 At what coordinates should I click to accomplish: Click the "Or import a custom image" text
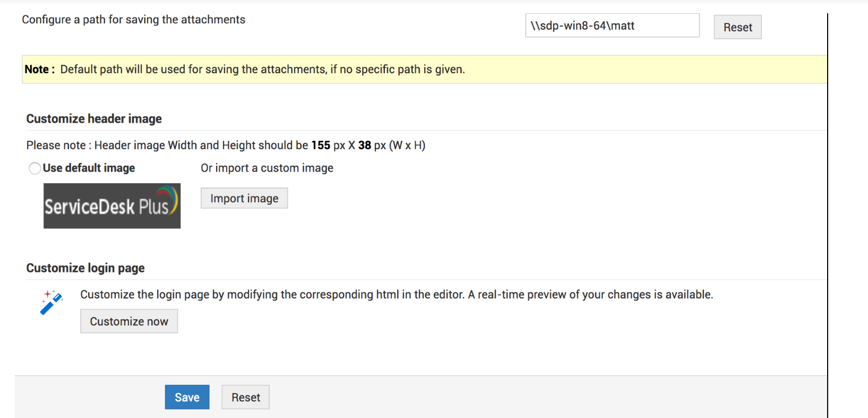(267, 168)
